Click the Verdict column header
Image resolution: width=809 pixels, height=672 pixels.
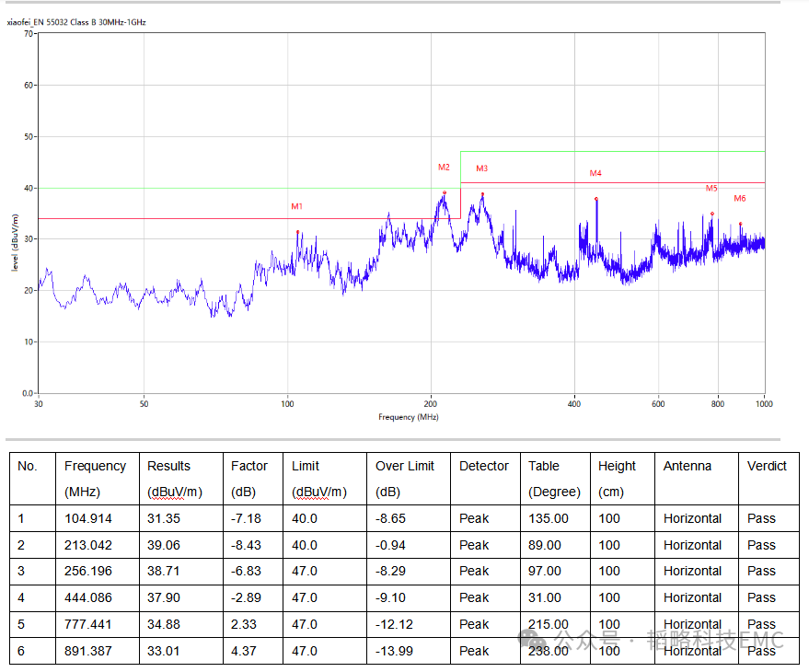[x=767, y=466]
